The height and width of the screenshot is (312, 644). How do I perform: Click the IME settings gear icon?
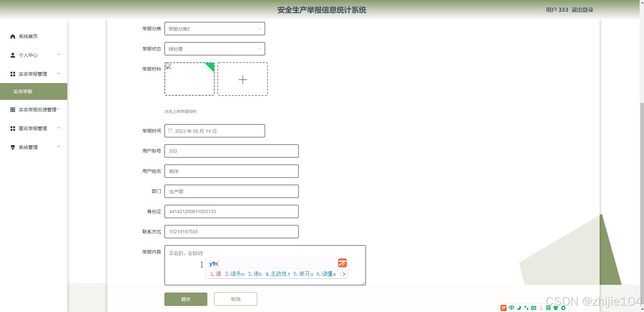tap(563, 308)
